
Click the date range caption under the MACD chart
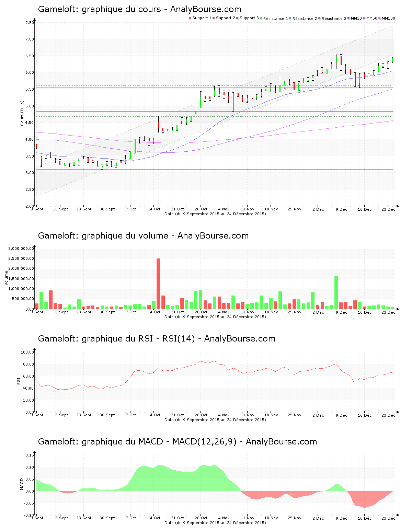[x=215, y=523]
